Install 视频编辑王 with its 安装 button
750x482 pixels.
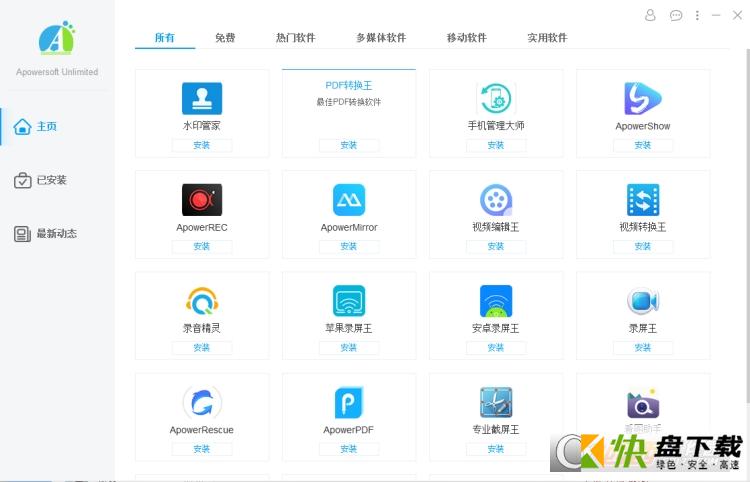click(x=496, y=247)
